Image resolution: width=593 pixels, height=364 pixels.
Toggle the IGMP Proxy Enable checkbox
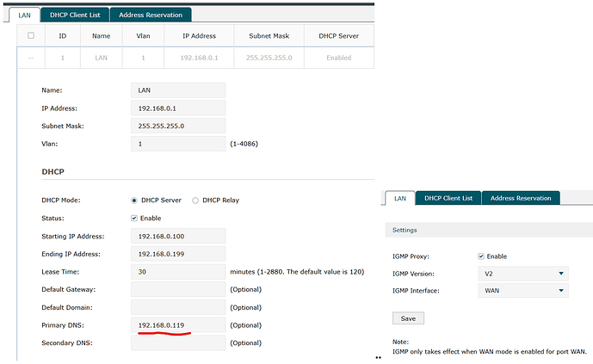481,256
